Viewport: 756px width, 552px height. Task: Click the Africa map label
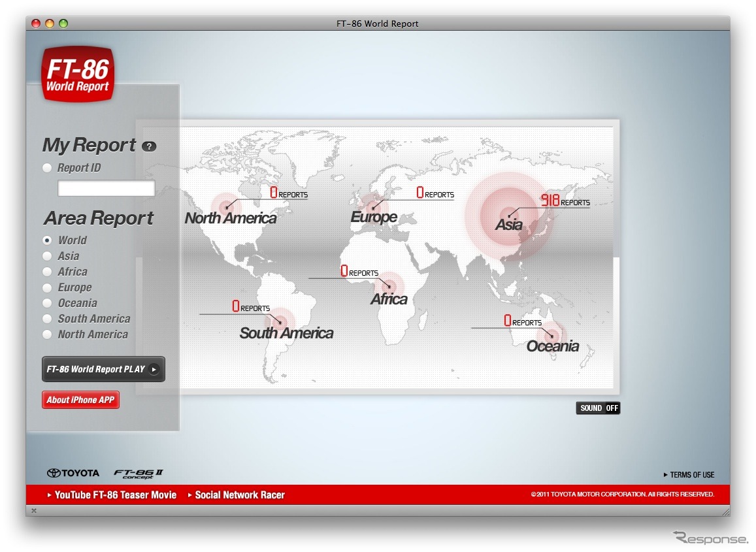tap(389, 299)
